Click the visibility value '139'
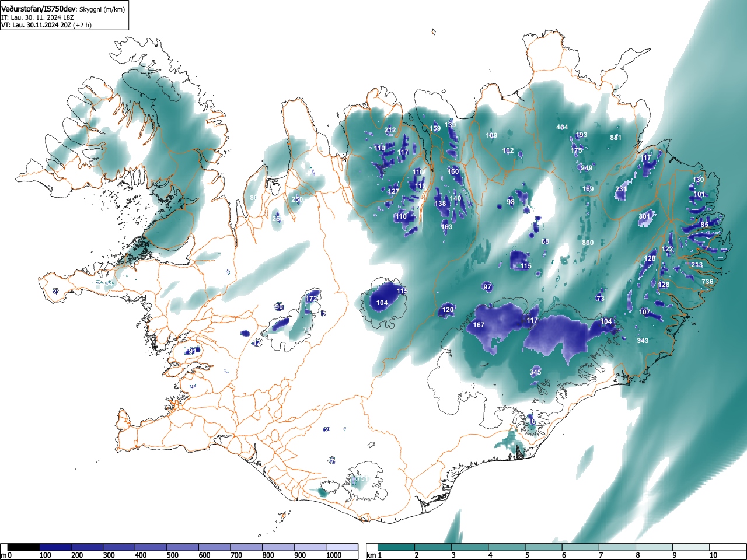This screenshot has width=747, height=560. pos(450,125)
